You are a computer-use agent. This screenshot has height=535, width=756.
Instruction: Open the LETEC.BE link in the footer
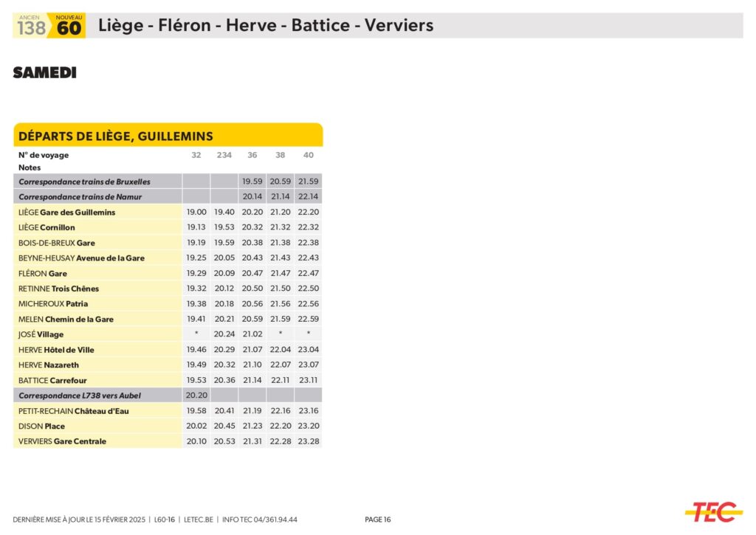pyautogui.click(x=198, y=520)
